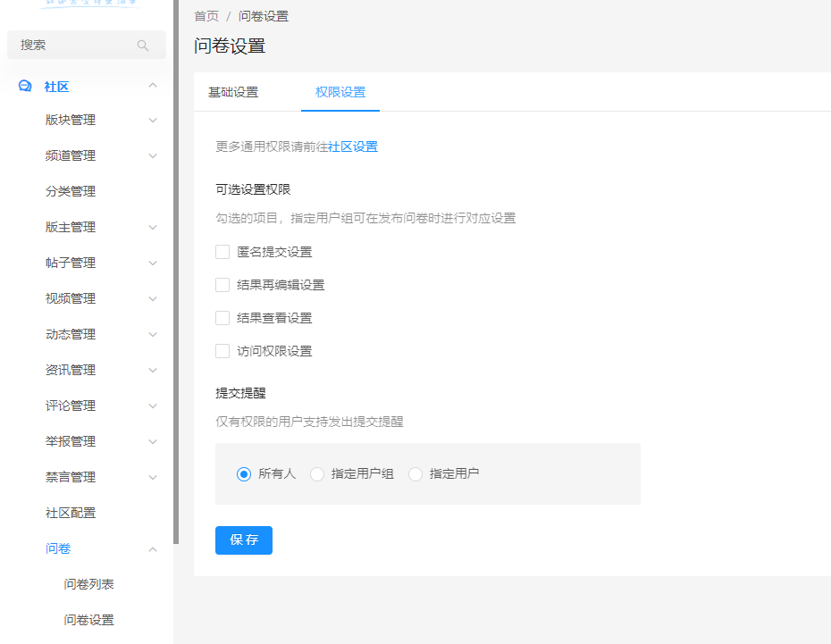Expand the 评论管理 chevron
This screenshot has width=831, height=644.
point(153,406)
